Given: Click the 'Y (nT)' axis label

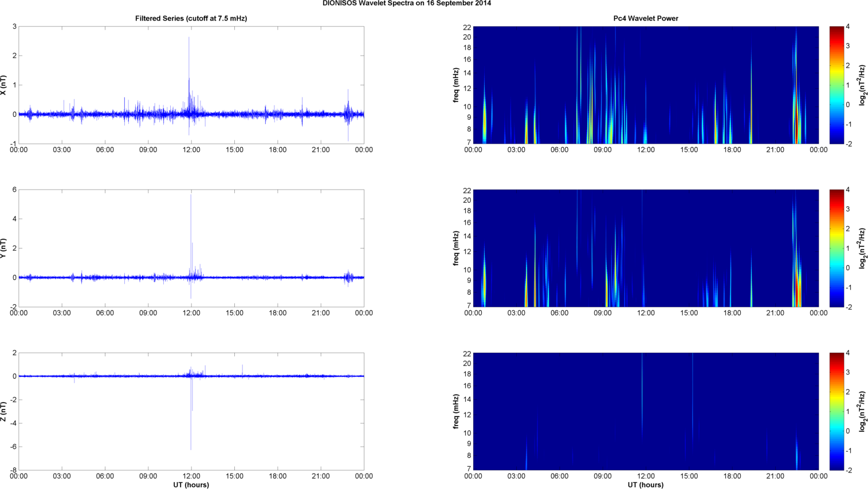Looking at the screenshot, I should point(4,248).
